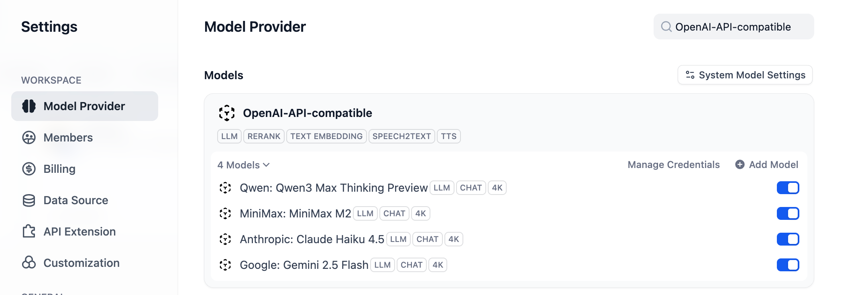Viewport: 868px width, 295px height.
Task: Click the Data Source database icon
Action: (29, 200)
